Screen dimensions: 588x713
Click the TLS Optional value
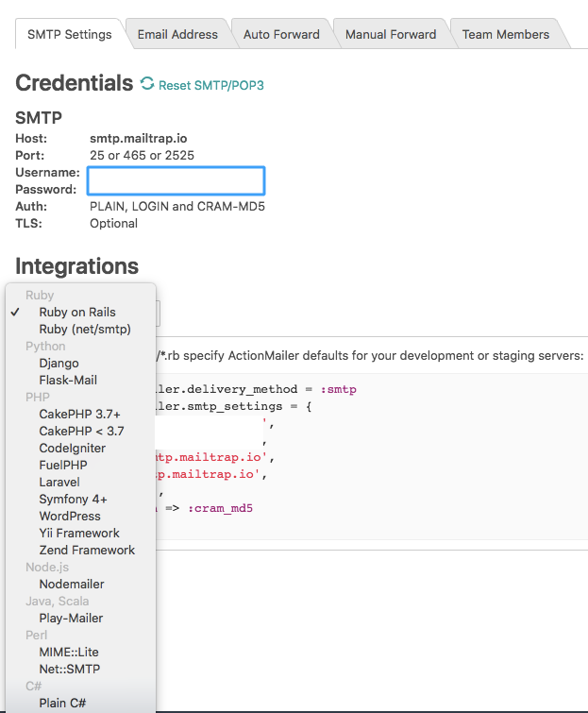coord(113,223)
